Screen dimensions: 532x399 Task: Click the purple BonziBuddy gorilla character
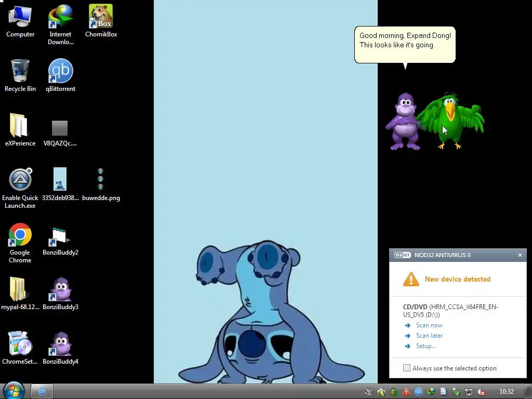pyautogui.click(x=404, y=122)
